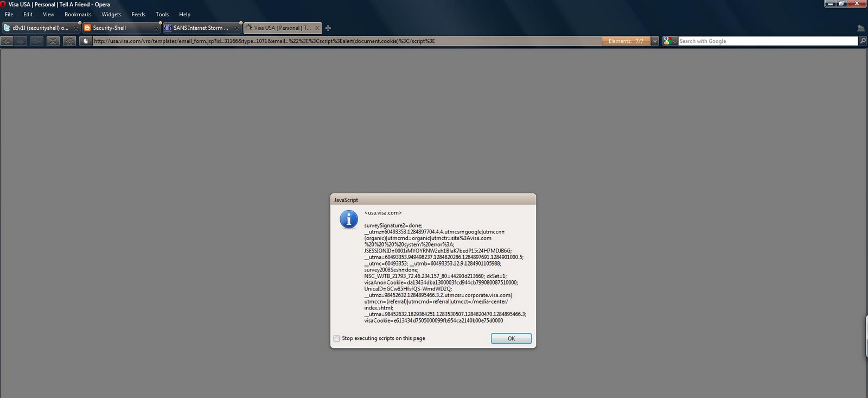
Task: Open the Help menu
Action: [184, 15]
